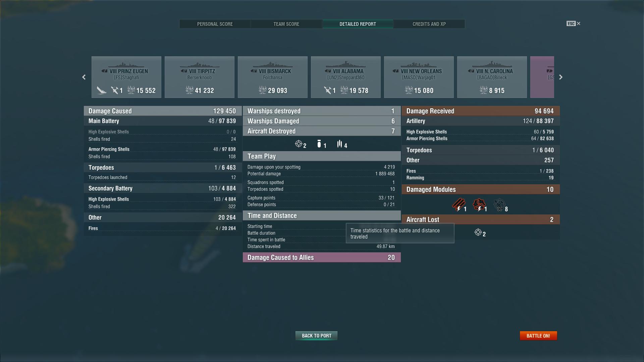Click the Torpedoes row under Damage Received
Screen dimensions: 644x362
[481, 150]
